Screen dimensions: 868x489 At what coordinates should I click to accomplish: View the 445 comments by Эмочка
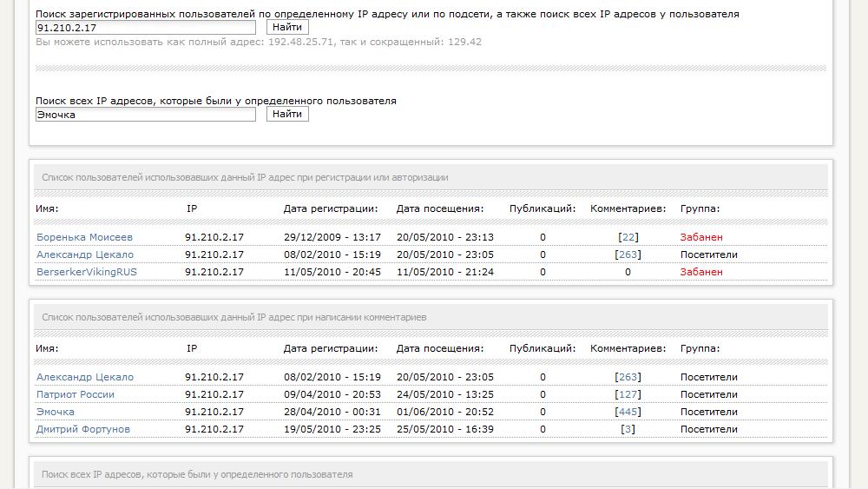coord(627,412)
